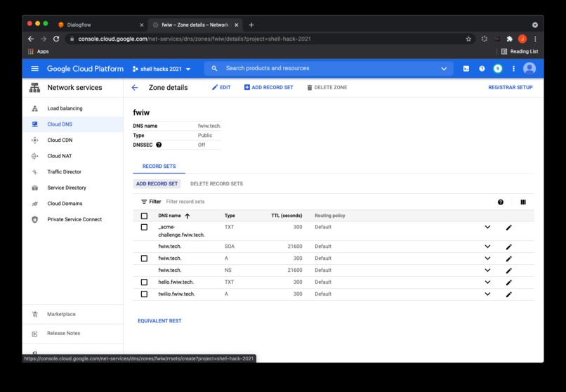Edit the hello.fwiw.tech. TXT record
Viewport: 566px width, 392px height.
[509, 282]
